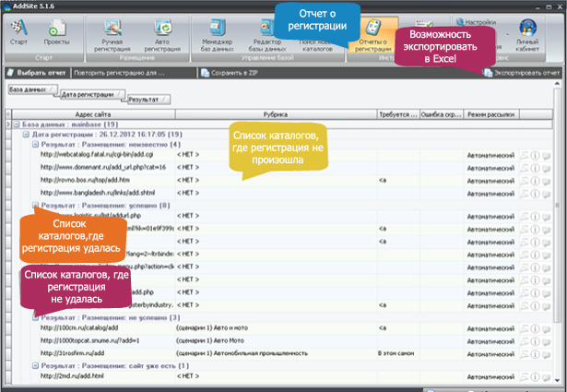Click the comment bubble icon for www.bangladesh.ru row
Viewport: 567px width, 392px height.
[546, 194]
